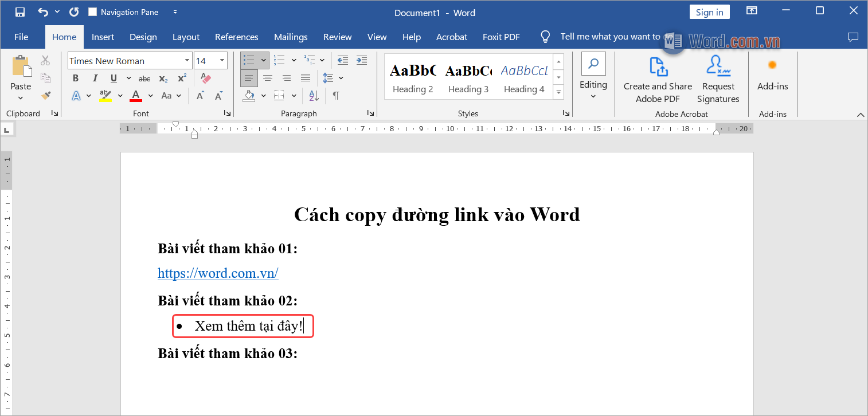Increase font size with grow icon

click(200, 96)
